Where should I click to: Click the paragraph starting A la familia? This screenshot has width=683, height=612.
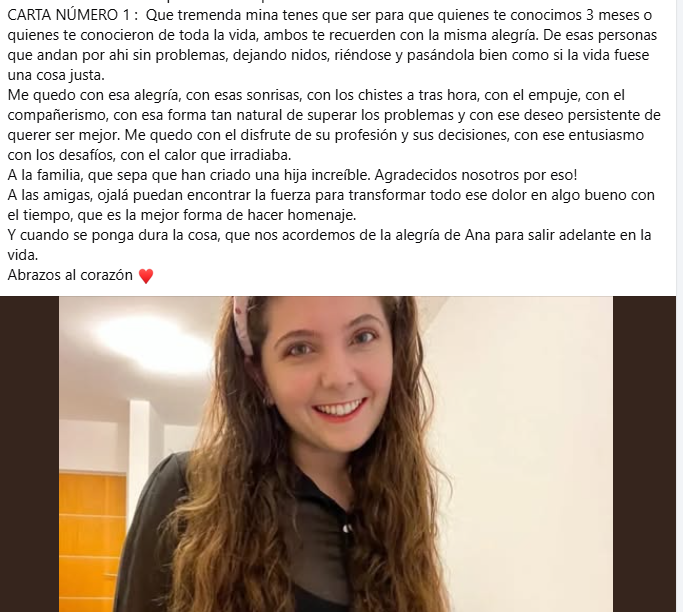point(292,175)
